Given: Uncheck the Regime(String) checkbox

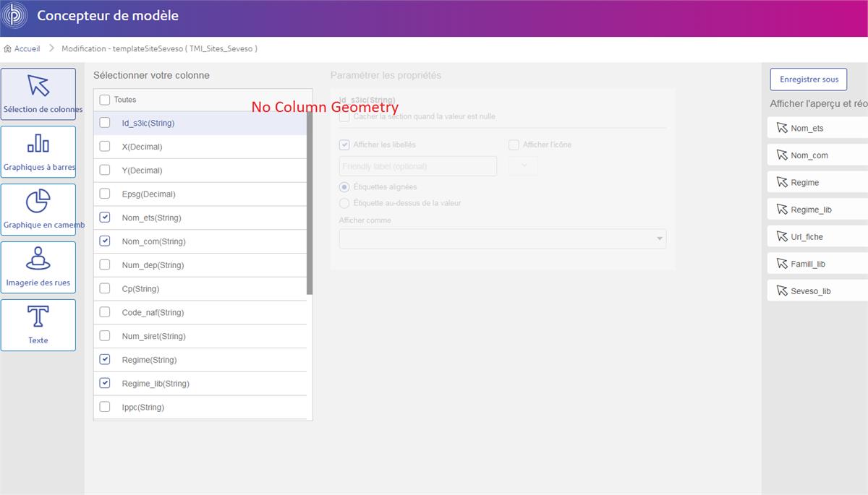Looking at the screenshot, I should click(x=105, y=360).
